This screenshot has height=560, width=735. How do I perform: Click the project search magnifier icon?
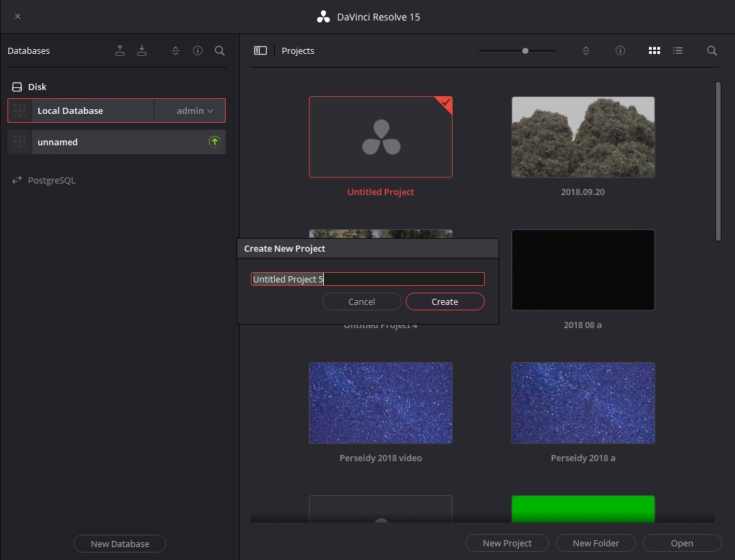point(712,50)
